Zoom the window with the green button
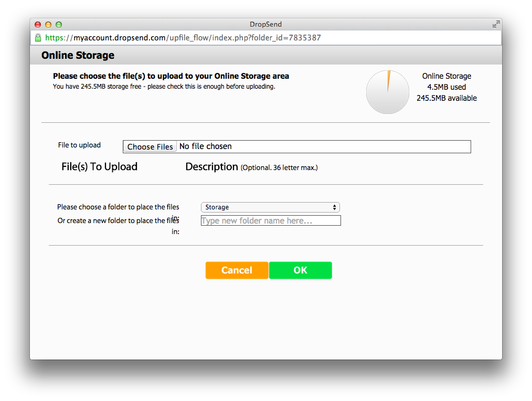The image size is (532, 401). [x=59, y=25]
